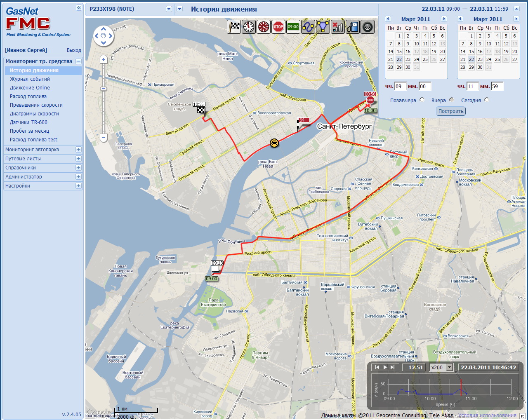Screen dimensions: 528x420
Task: Toggle the wheel toolbar icon
Action: pos(368,27)
